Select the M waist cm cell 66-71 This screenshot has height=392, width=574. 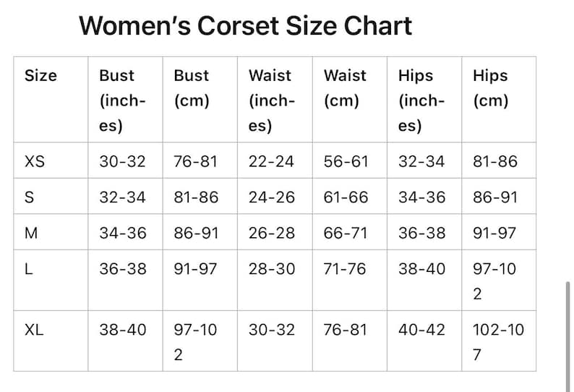346,233
